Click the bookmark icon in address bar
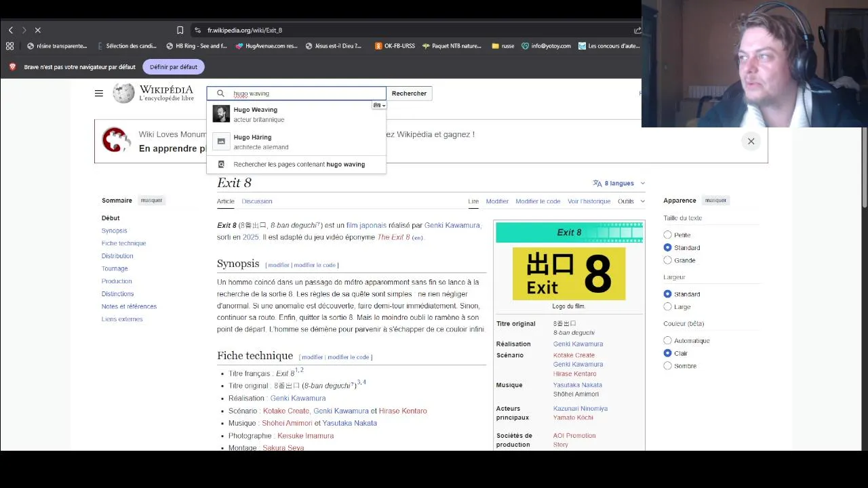This screenshot has height=488, width=868. tap(180, 30)
